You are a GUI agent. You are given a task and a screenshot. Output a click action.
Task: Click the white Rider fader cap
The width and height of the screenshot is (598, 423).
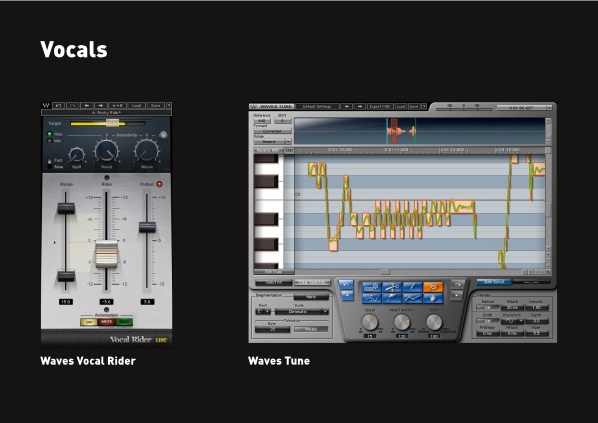(106, 254)
